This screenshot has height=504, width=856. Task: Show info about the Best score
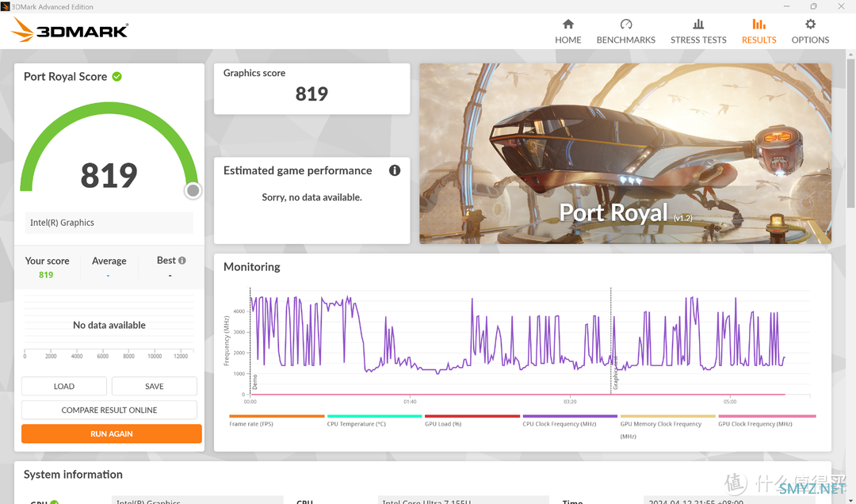(182, 261)
